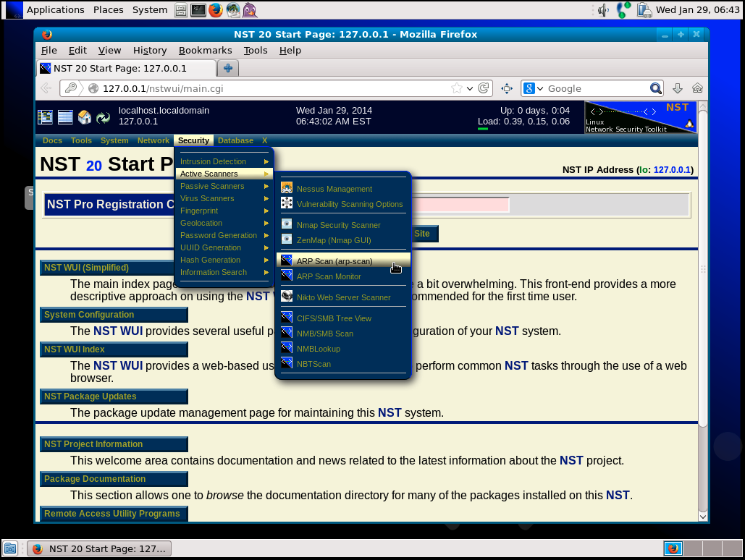The image size is (745, 560).
Task: Expand Passive Scanners submenu
Action: pos(224,186)
